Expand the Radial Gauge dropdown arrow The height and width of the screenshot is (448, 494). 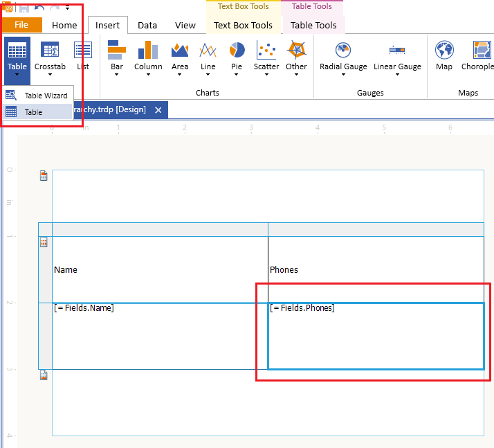pyautogui.click(x=343, y=75)
